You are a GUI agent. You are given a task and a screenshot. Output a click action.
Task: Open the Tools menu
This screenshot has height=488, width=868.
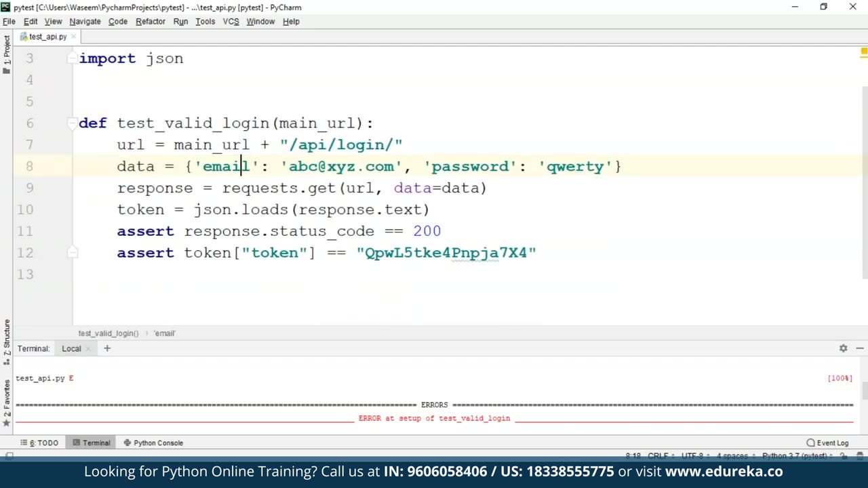coord(205,21)
